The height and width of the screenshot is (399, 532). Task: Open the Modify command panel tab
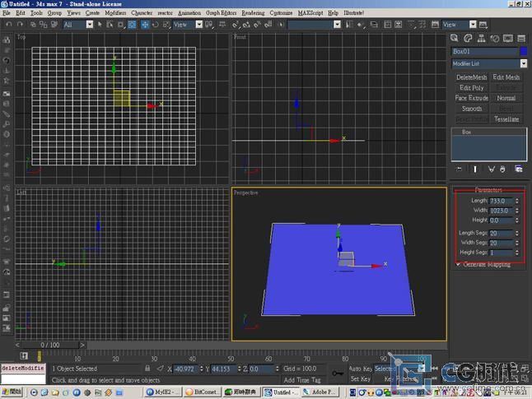[x=468, y=39]
